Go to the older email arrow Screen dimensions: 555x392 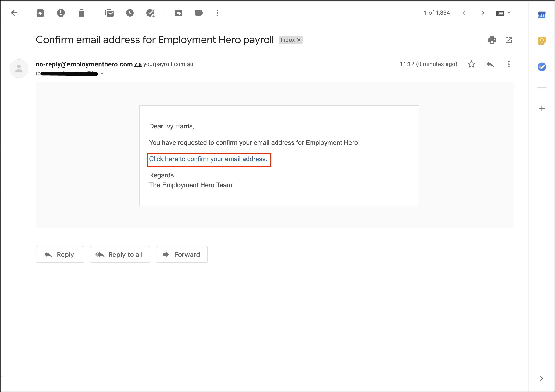(483, 13)
